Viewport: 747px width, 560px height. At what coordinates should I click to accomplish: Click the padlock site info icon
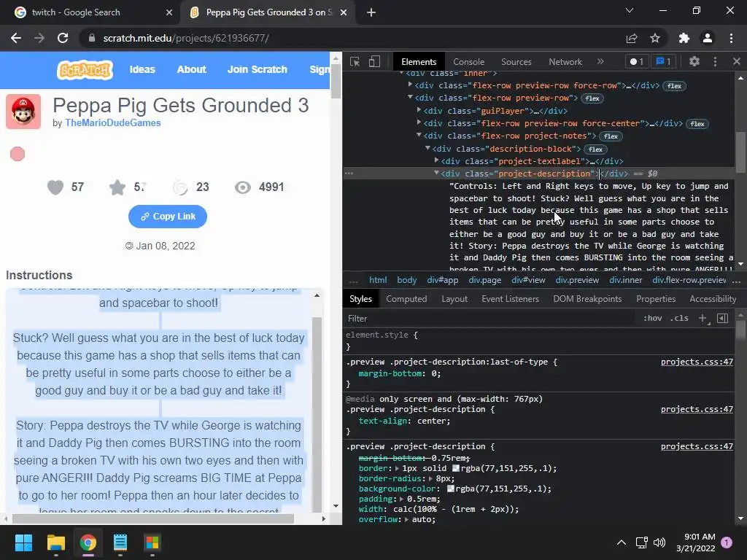point(92,38)
